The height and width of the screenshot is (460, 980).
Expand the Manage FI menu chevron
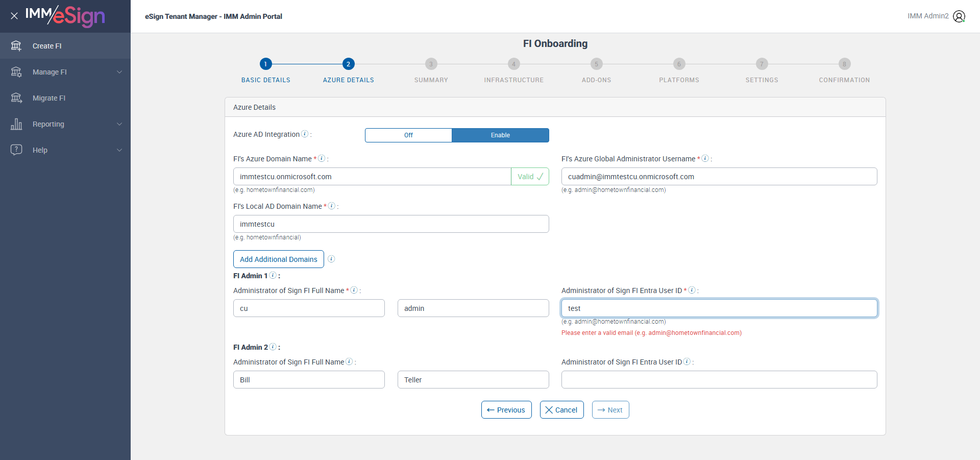pos(119,72)
